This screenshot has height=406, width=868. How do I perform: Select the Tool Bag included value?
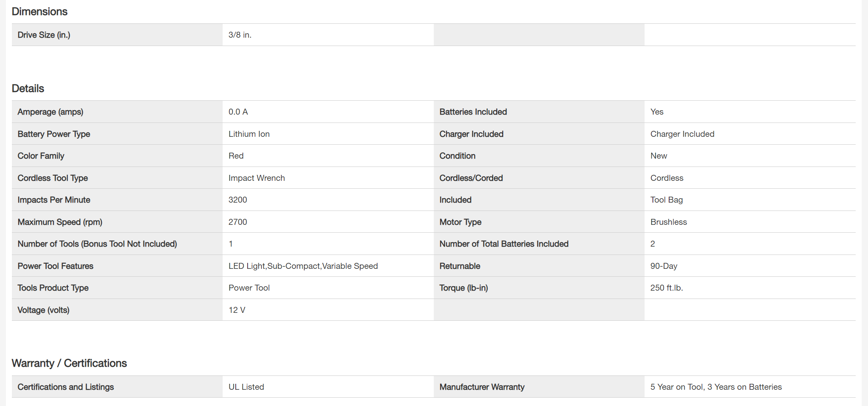[666, 200]
